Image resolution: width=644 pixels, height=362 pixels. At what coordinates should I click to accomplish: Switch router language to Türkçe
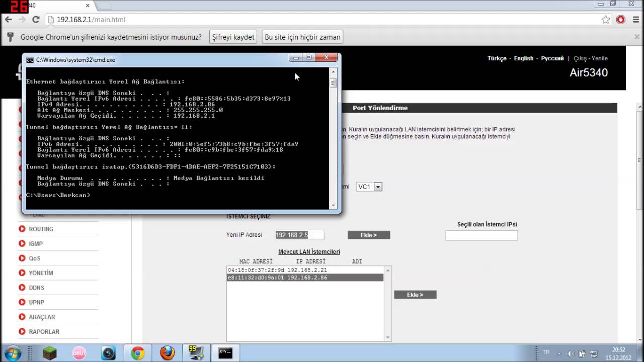(x=497, y=58)
